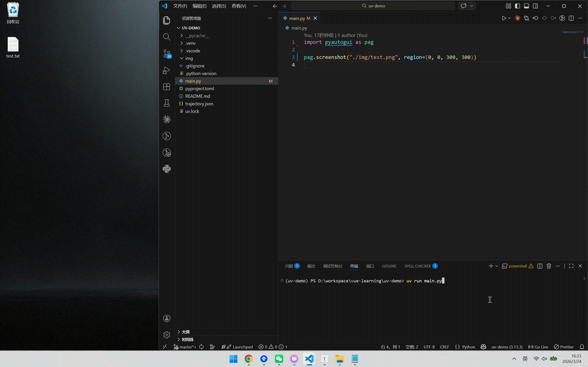
Task: Open the 文件(F) menu
Action: pos(180,6)
